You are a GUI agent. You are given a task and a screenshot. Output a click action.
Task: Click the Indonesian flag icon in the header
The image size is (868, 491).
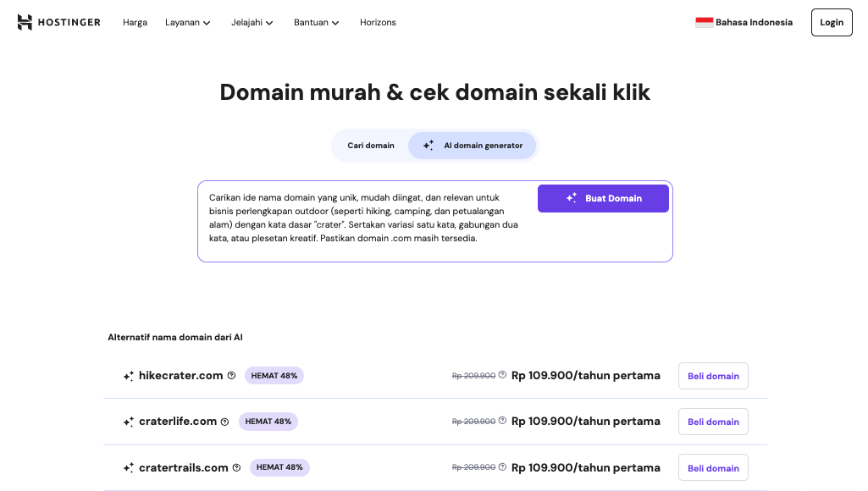tap(704, 22)
